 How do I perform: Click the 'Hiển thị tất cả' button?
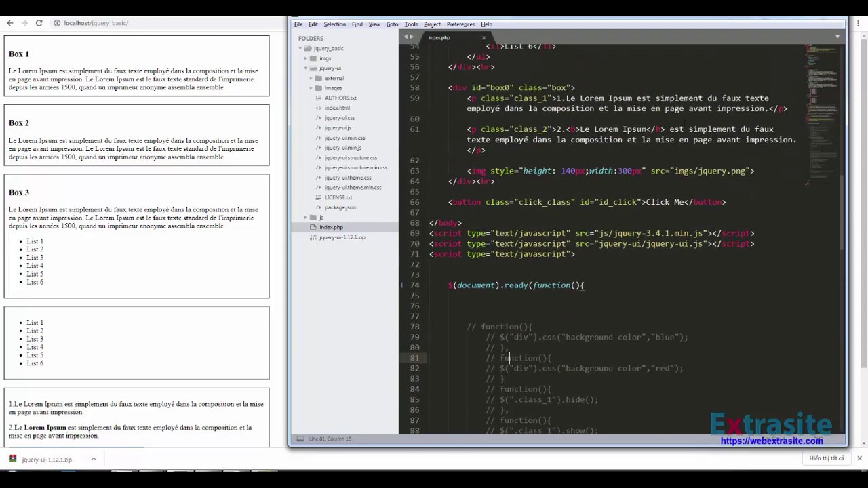(826, 458)
